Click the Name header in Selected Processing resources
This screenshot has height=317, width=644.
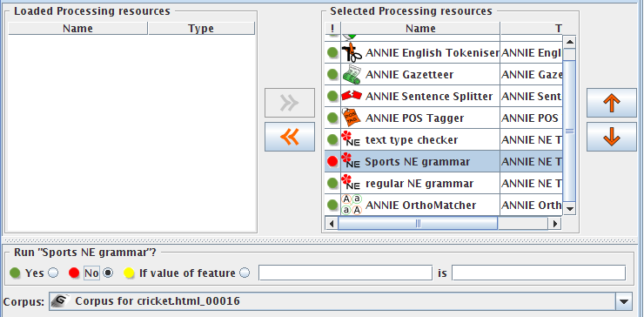pyautogui.click(x=420, y=29)
